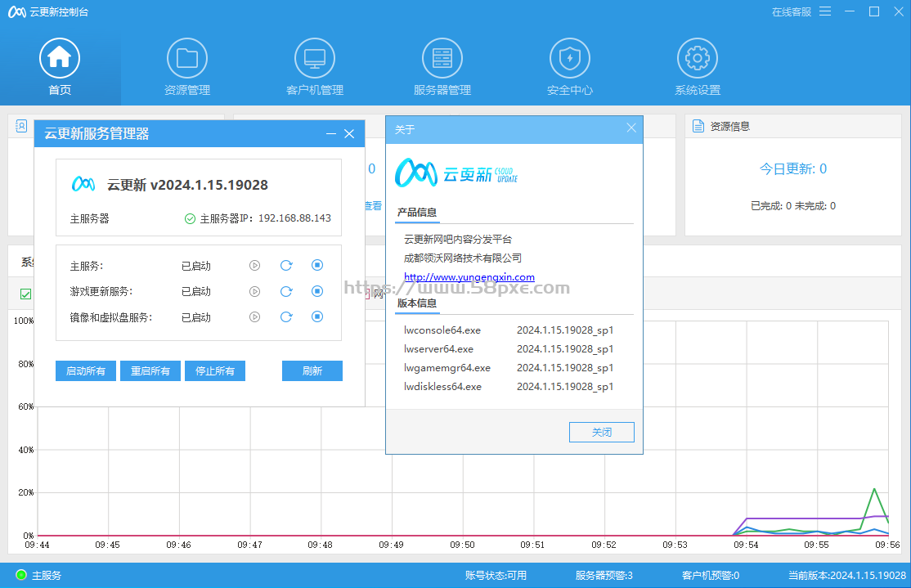Click the 停止所有 button
This screenshot has width=911, height=588.
pos(215,370)
